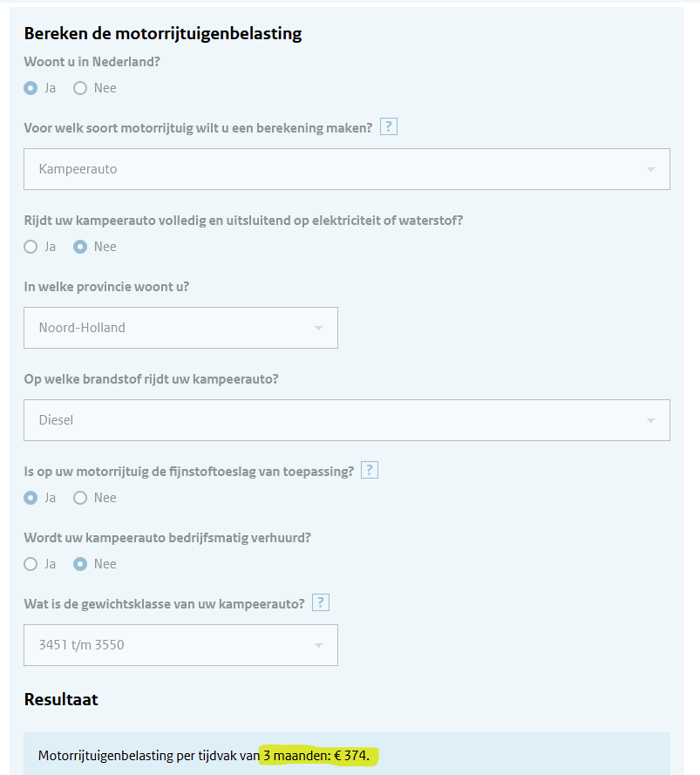The width and height of the screenshot is (700, 775).
Task: Choose 'Nee' for elektriciteit of waterstof
Action: [81, 247]
